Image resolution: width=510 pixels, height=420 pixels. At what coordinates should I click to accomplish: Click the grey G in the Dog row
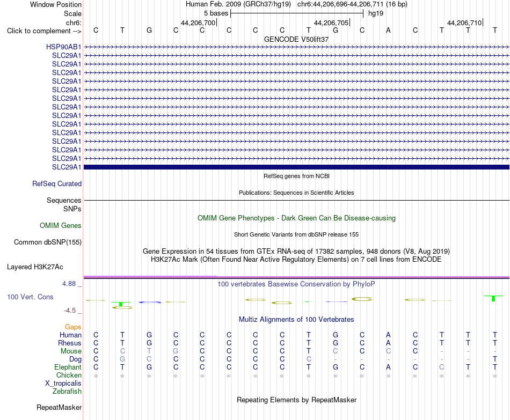pos(122,359)
